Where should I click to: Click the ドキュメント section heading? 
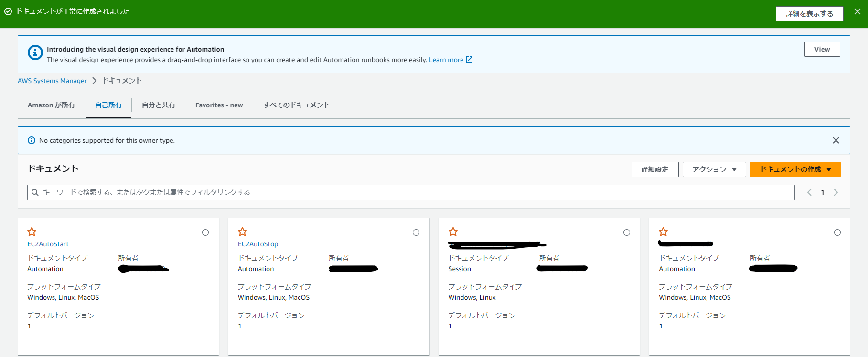click(x=53, y=168)
